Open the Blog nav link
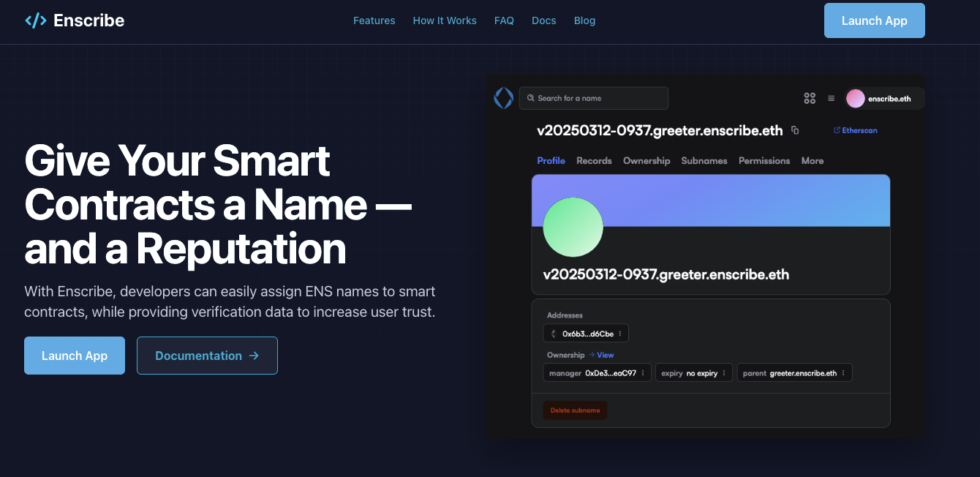Viewport: 980px width, 477px height. (584, 20)
